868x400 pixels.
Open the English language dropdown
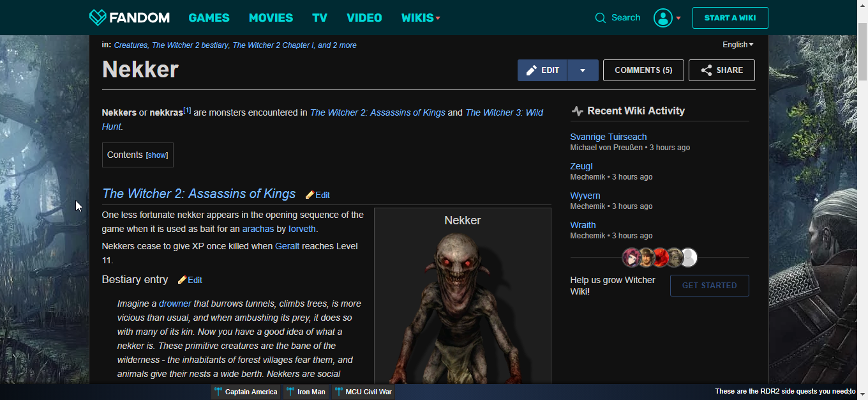click(x=737, y=45)
